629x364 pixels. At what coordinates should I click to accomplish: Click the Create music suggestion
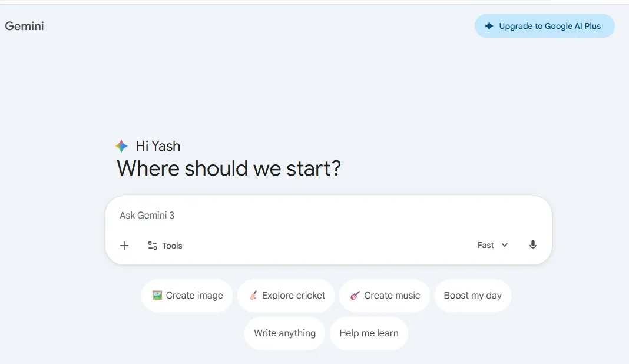(x=384, y=295)
